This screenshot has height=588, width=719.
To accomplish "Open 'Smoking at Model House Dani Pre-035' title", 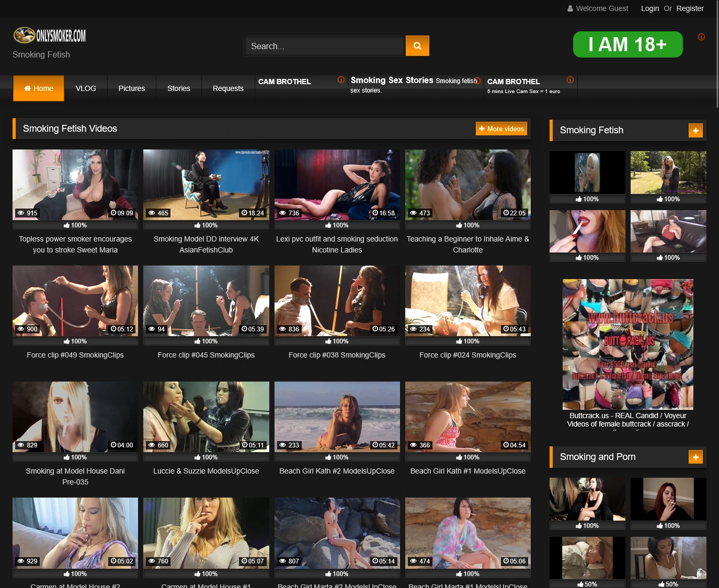I will click(x=75, y=477).
